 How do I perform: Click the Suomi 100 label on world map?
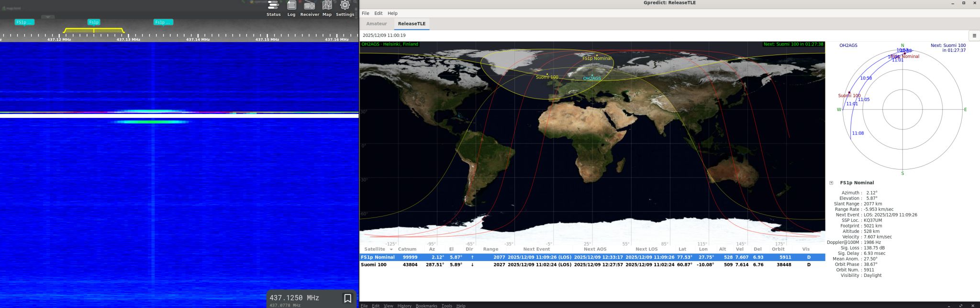(x=547, y=77)
